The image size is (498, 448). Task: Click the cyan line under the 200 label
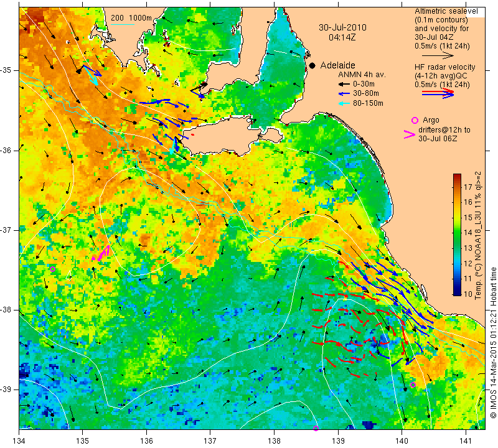tap(123, 24)
